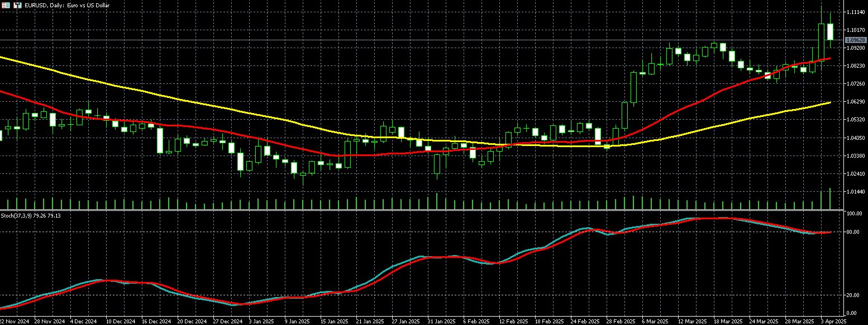This screenshot has width=868, height=325.
Task: Click the 1.11140 price axis label
Action: 855,12
